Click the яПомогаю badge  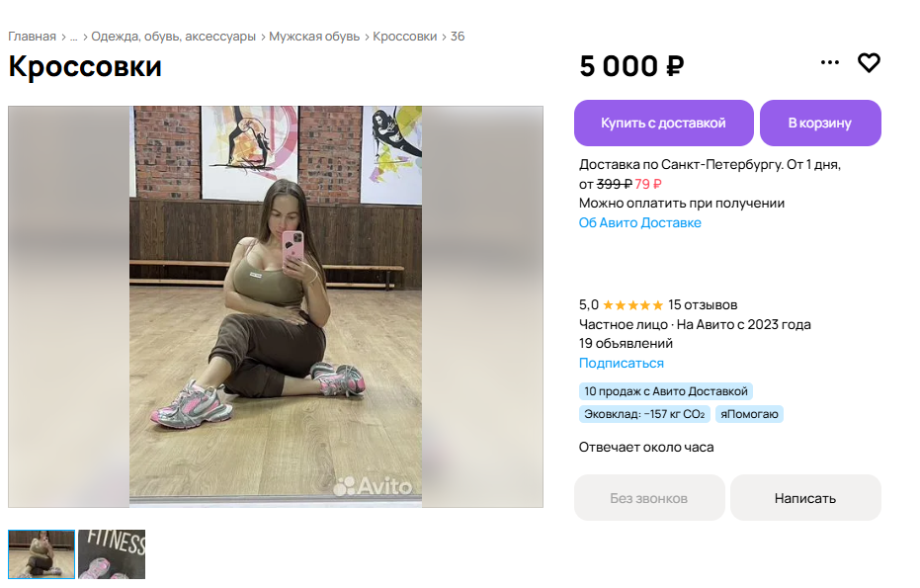pos(749,414)
